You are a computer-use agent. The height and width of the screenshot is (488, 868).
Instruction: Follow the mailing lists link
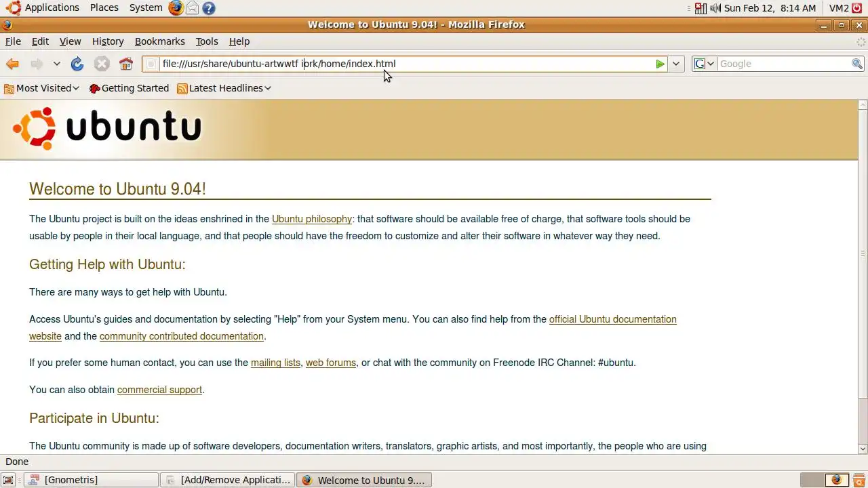(x=275, y=363)
